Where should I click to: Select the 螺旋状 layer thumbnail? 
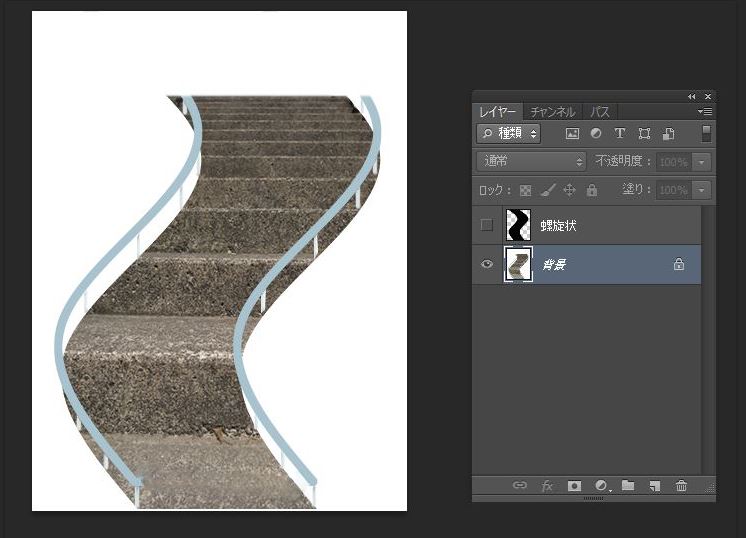coord(518,225)
